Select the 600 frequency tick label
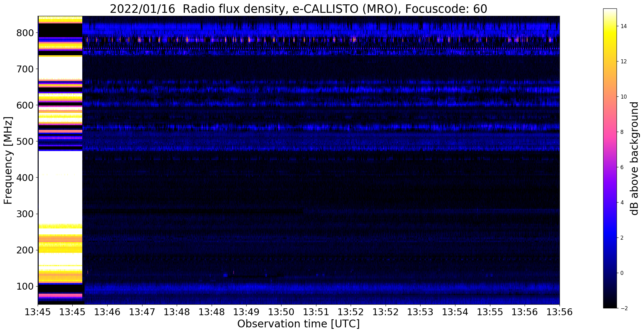The image size is (644, 333). coord(24,105)
